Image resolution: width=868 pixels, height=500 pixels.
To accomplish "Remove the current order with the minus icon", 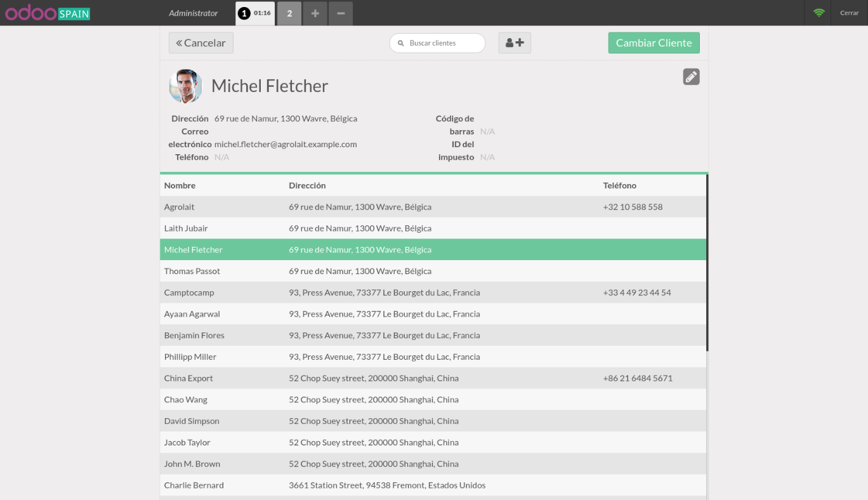I will [x=341, y=13].
